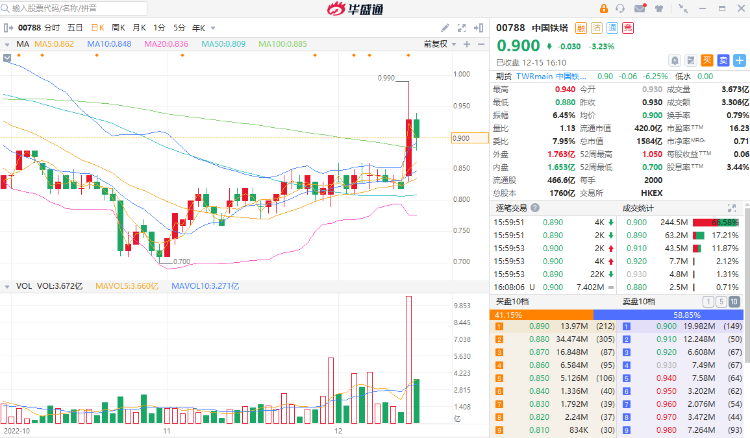
Task: Toggle the left panel collapse icon
Action: point(8,28)
